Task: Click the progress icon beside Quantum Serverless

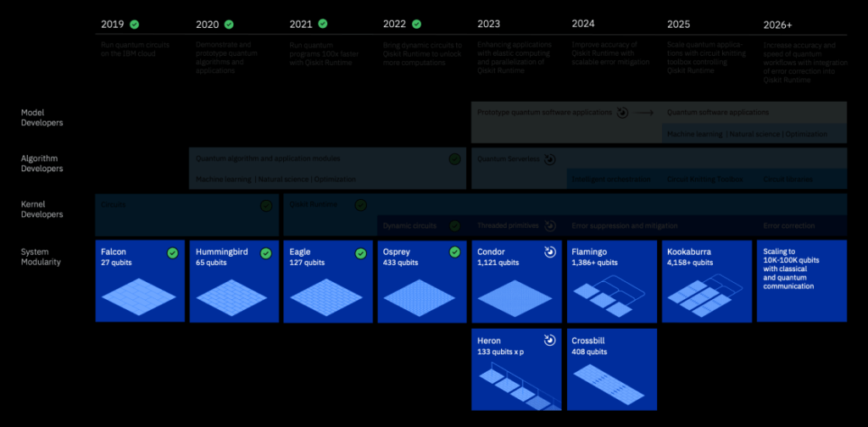Action: (549, 158)
